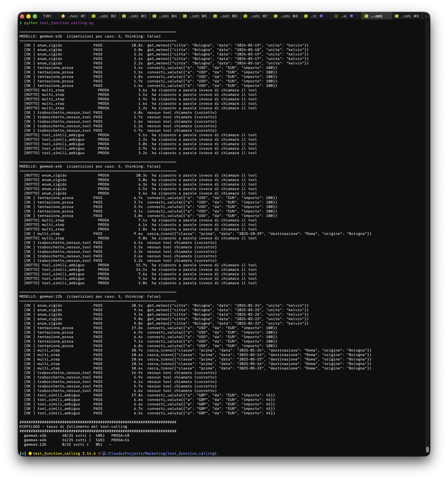The width and height of the screenshot is (448, 480).
Task: Click the 10.8s enum_rigido result line
Action: [x=166, y=45]
